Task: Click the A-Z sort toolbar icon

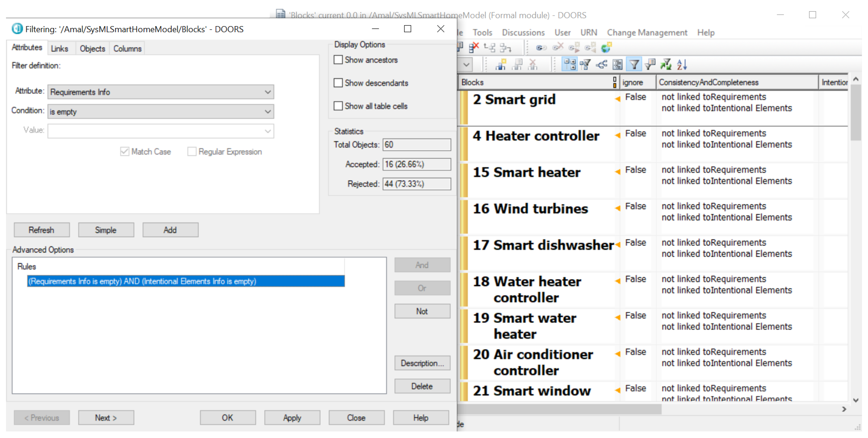Action: 682,64
